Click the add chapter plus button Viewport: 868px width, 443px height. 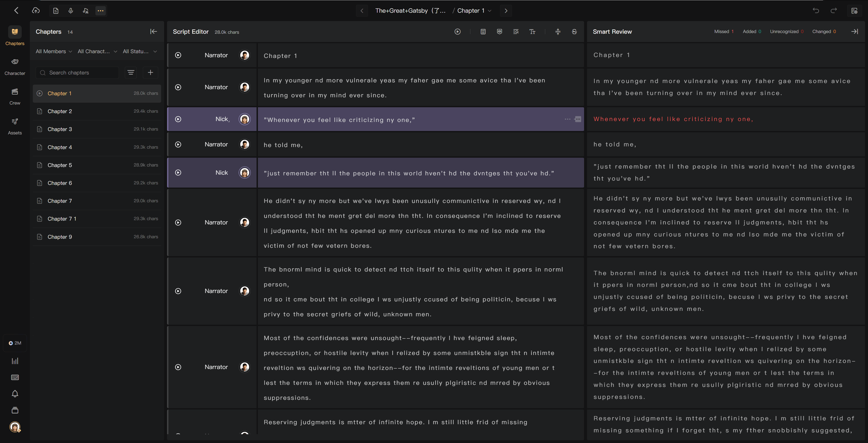(x=150, y=73)
